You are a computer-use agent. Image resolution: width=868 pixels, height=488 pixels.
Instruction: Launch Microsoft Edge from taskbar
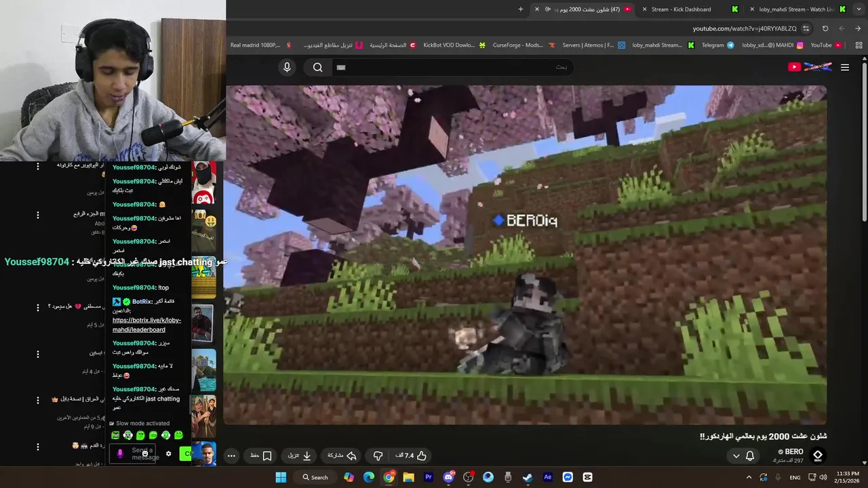368,477
